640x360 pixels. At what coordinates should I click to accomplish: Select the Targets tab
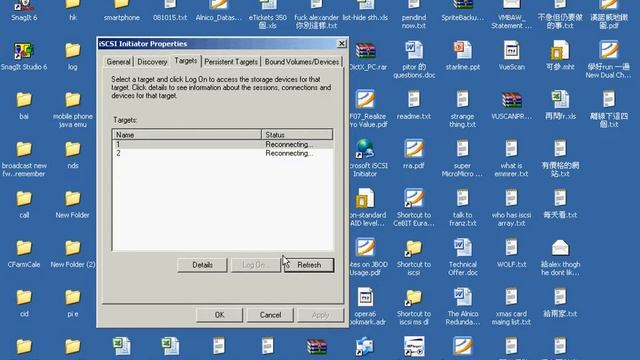click(186, 61)
